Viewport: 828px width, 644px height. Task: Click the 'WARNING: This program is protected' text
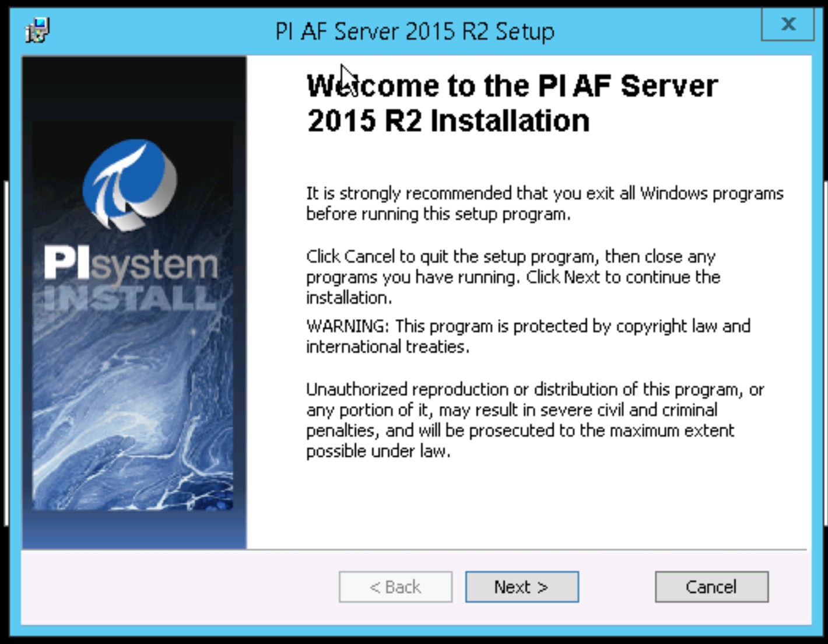(x=528, y=336)
